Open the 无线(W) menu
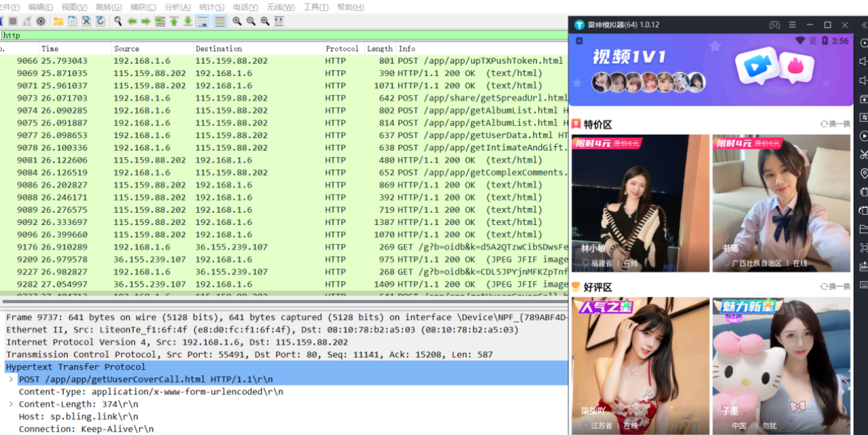 coord(281,7)
